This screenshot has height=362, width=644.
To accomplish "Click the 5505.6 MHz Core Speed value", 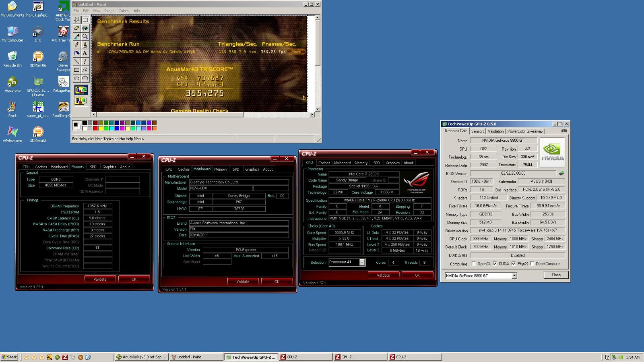I will 344,232.
